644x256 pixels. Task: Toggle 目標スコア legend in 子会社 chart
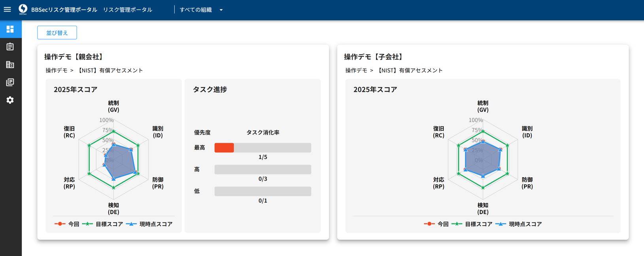tap(472, 224)
